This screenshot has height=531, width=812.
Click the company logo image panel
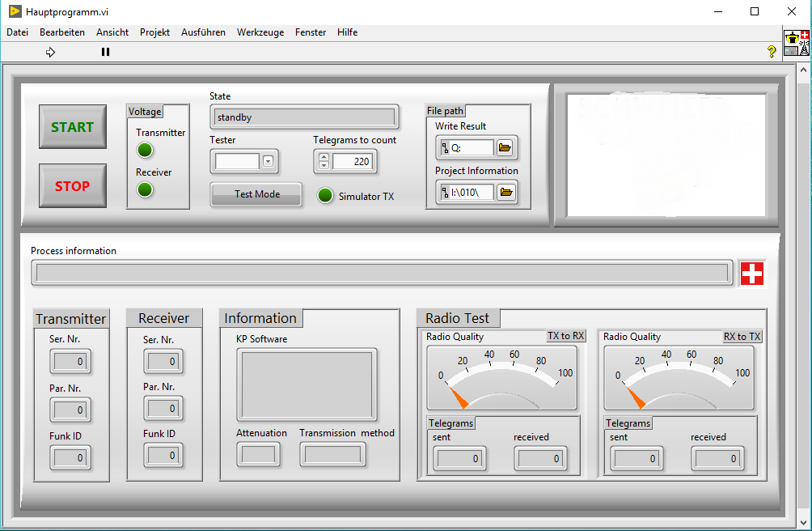tap(666, 155)
